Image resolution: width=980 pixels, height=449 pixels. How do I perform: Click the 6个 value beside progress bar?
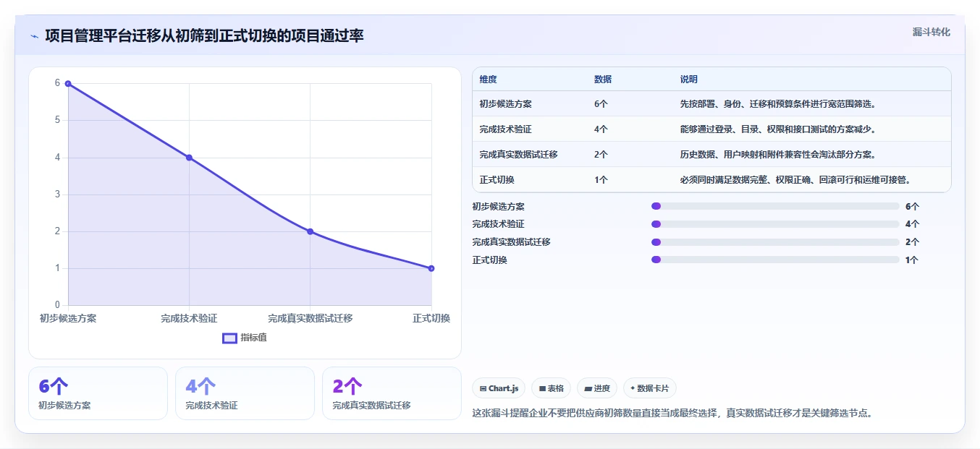[x=912, y=207]
